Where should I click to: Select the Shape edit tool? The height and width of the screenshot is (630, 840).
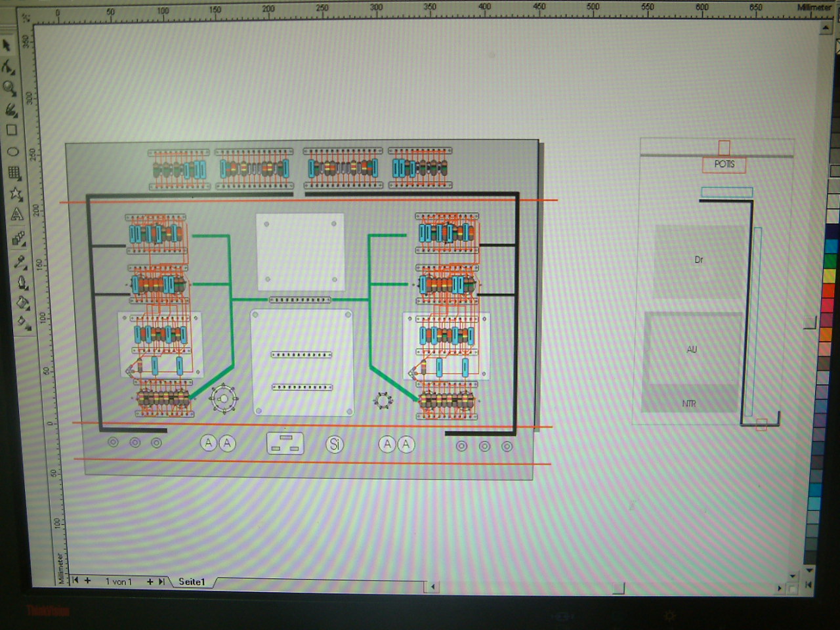pos(8,66)
